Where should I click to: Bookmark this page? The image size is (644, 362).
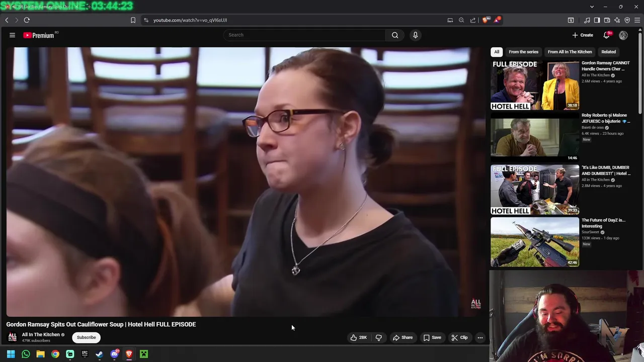(133, 20)
